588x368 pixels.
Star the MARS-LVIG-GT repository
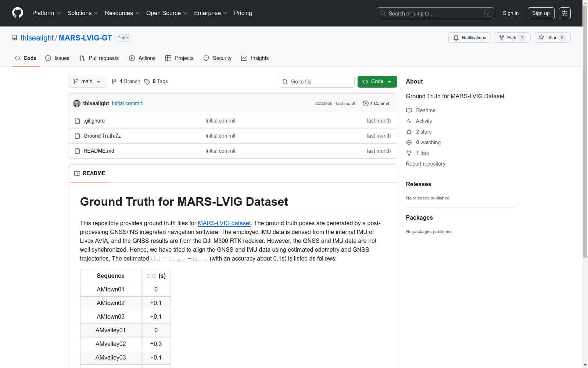(x=552, y=38)
